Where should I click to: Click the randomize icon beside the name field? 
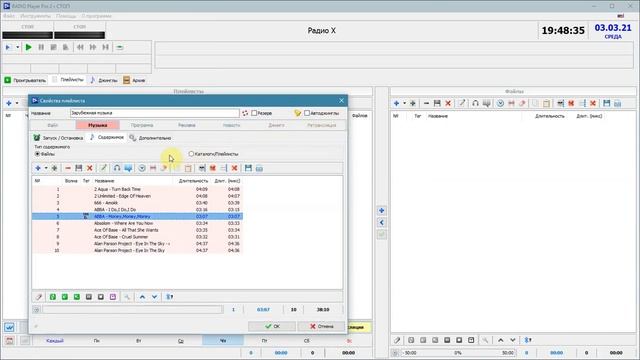[245, 113]
